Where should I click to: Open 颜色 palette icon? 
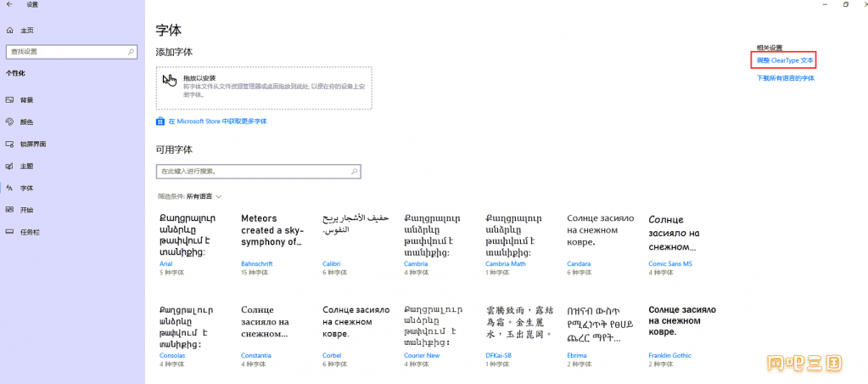[9, 121]
